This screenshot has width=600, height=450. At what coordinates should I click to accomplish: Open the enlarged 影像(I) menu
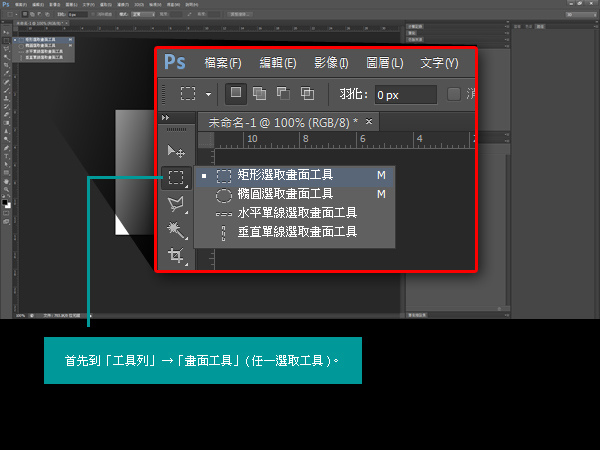click(331, 63)
